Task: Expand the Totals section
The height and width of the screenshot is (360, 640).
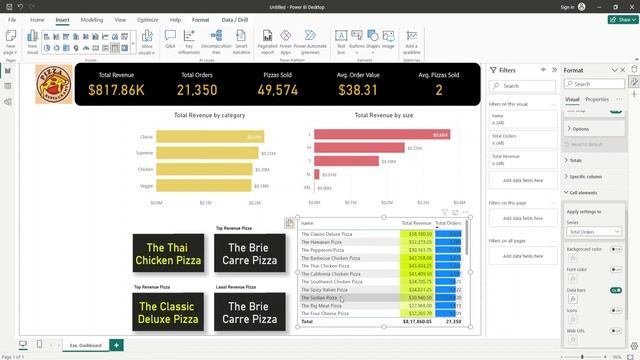Action: click(x=594, y=160)
